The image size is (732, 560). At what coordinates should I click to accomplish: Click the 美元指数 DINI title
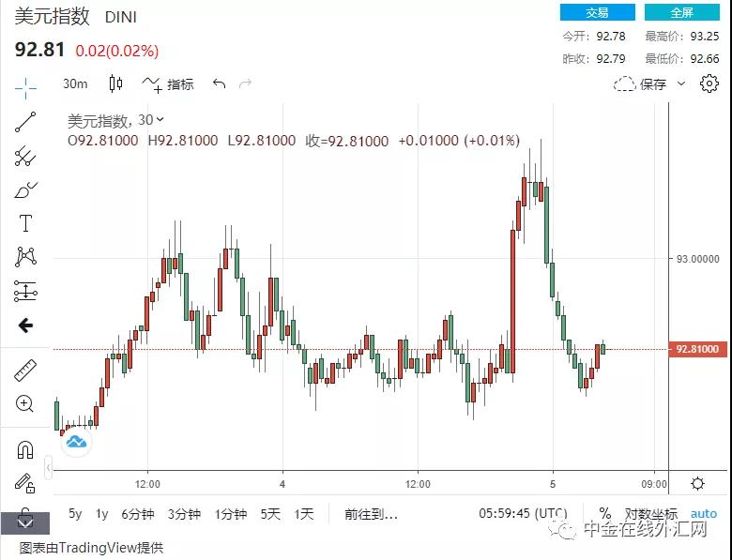[76, 17]
